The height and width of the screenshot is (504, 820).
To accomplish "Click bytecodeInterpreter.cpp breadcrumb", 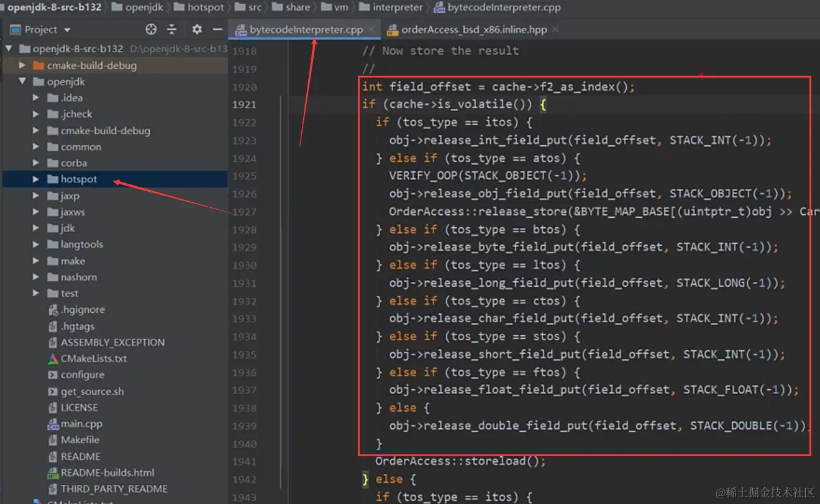I will click(x=497, y=7).
